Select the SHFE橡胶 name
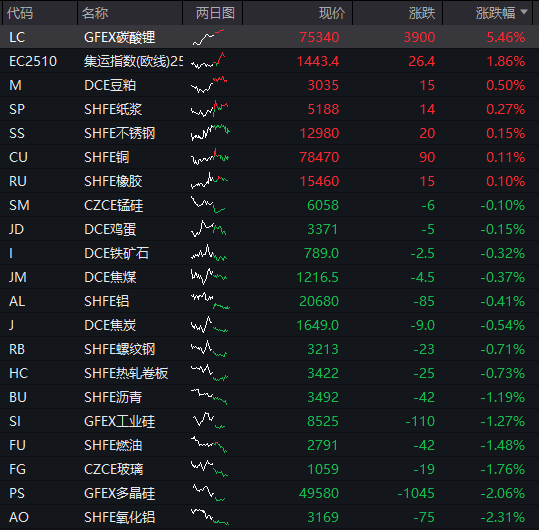Image resolution: width=539 pixels, height=530 pixels. [x=113, y=181]
